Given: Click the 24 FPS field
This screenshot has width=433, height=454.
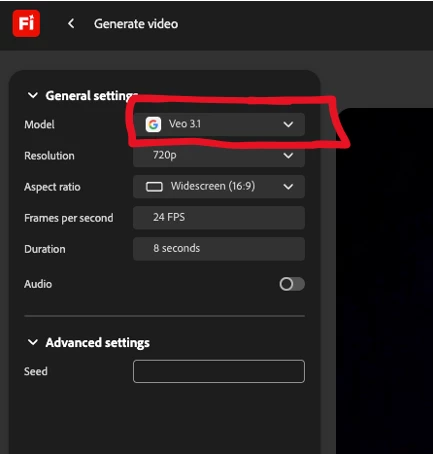Looking at the screenshot, I should pyautogui.click(x=219, y=218).
